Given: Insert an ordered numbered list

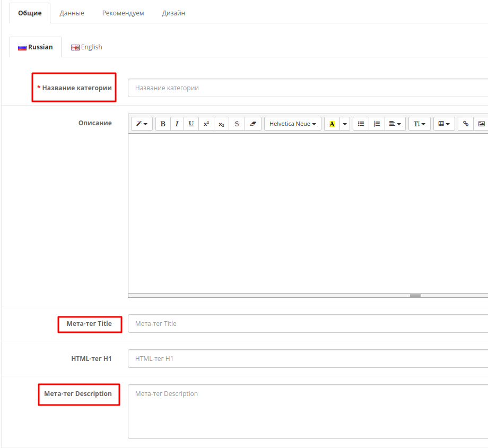Looking at the screenshot, I should click(377, 124).
